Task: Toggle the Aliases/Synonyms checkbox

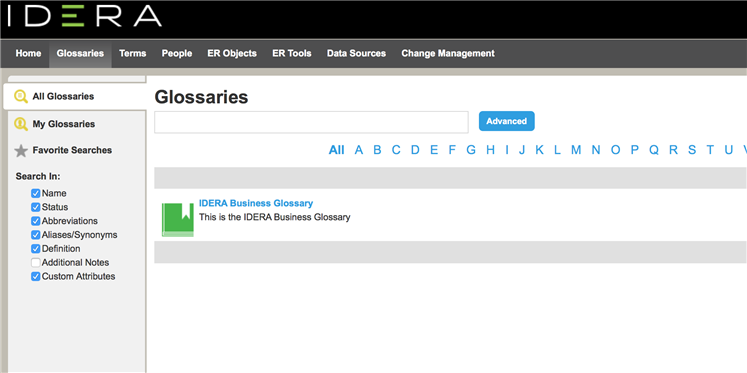Action: click(x=35, y=235)
